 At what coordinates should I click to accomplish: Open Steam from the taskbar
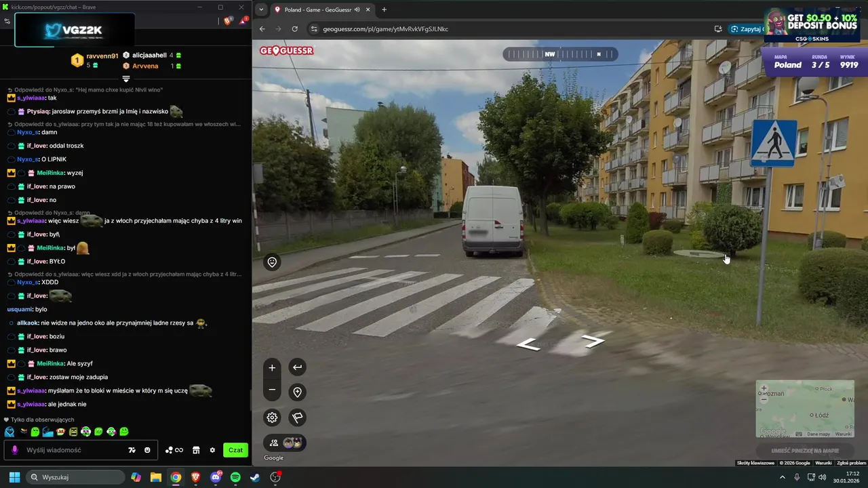(255, 477)
